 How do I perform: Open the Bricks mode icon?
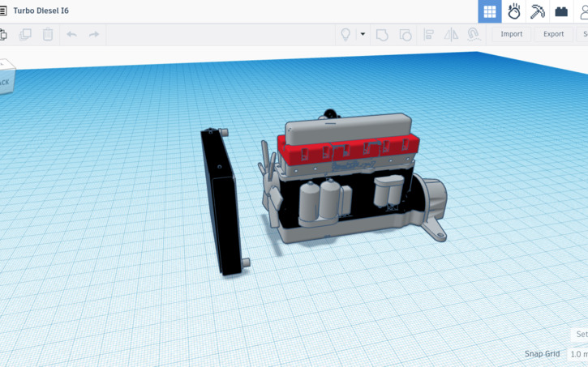point(561,11)
